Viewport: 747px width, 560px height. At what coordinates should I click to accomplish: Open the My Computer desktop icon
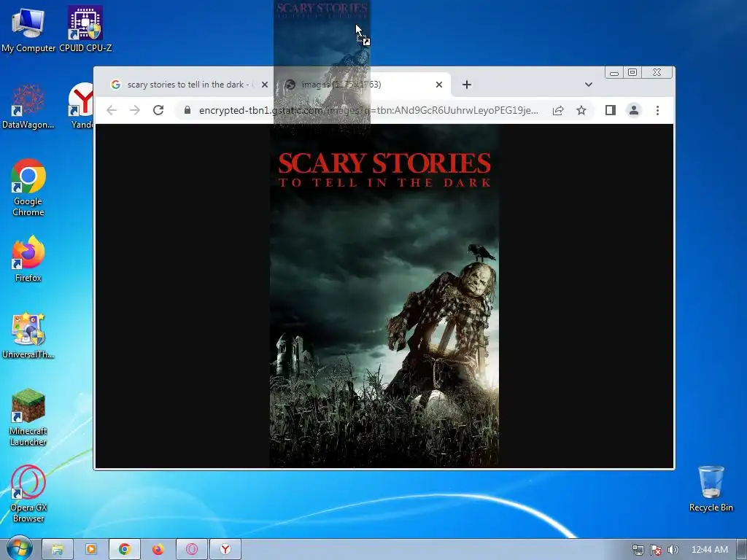pyautogui.click(x=28, y=28)
